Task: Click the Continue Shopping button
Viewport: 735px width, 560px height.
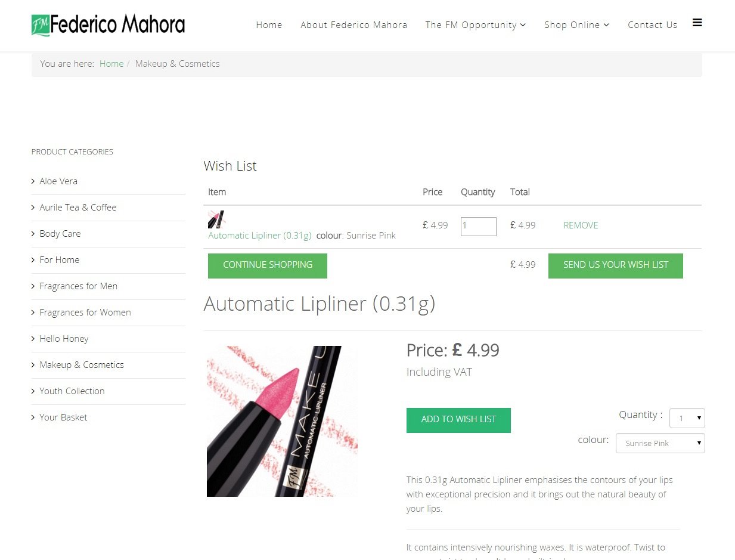Action: click(268, 265)
